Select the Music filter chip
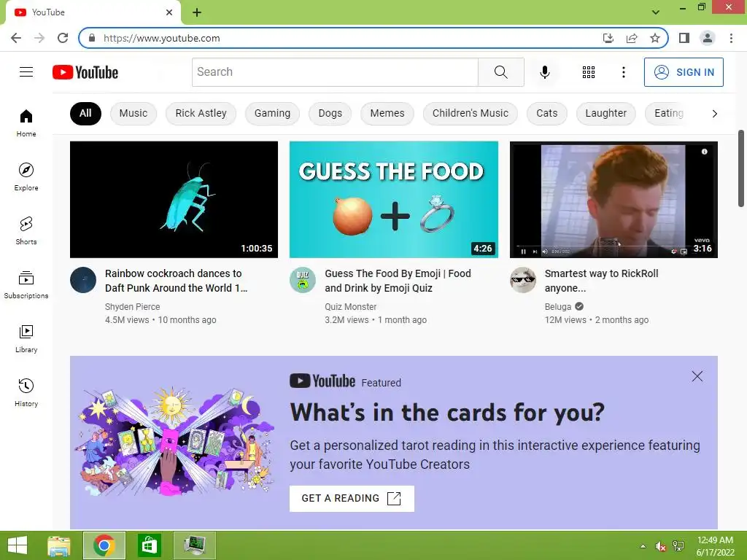 (133, 113)
